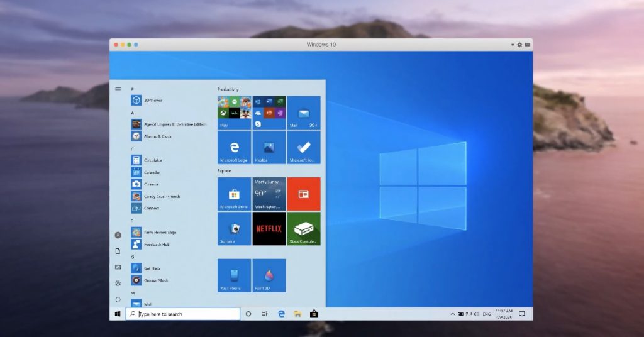The image size is (644, 337).
Task: Open the Mail tile in Productivity
Action: 304,113
